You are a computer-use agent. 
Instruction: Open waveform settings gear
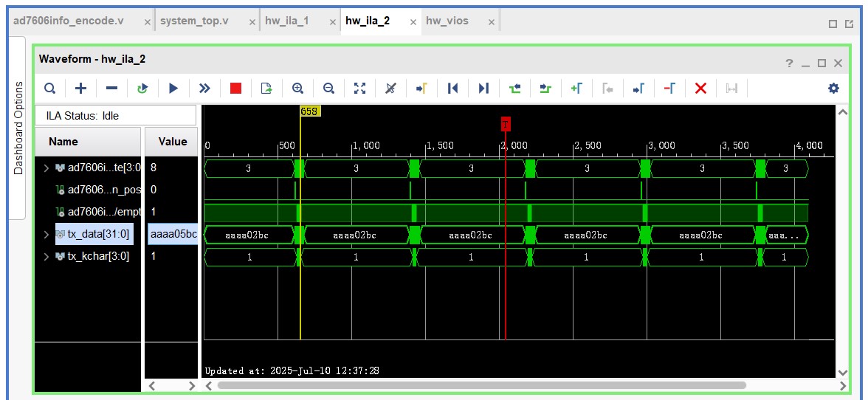coord(833,88)
